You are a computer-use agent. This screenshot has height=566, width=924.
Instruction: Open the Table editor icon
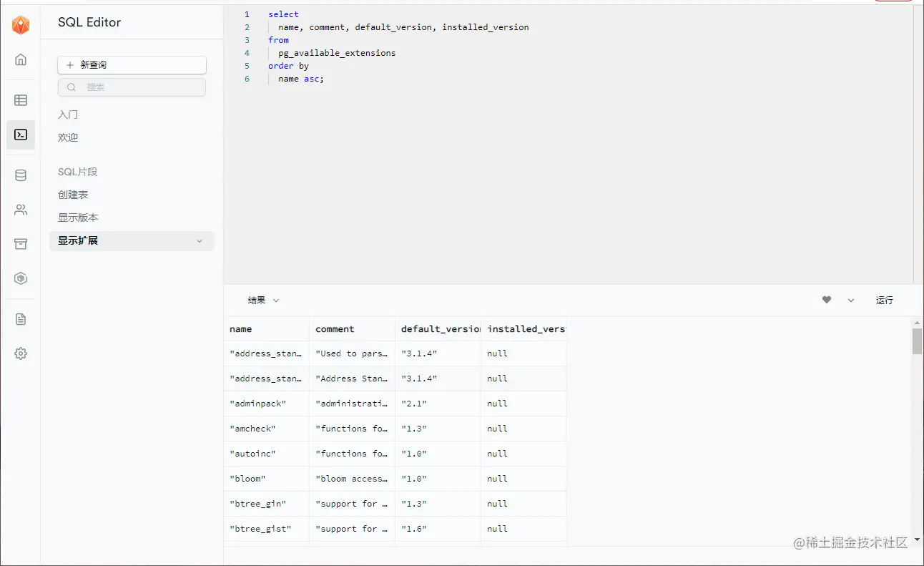tap(21, 100)
